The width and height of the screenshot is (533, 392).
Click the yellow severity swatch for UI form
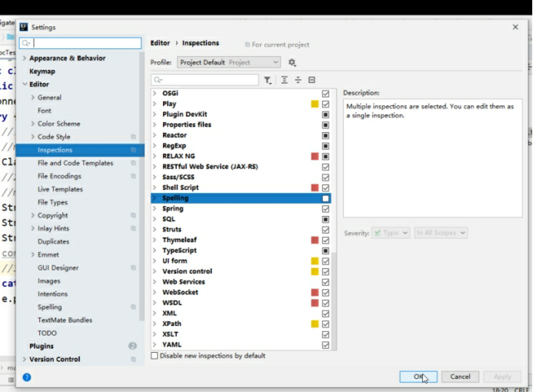click(315, 261)
